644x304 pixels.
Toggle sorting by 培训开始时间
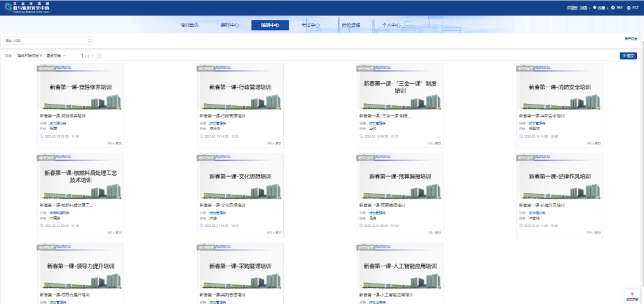pos(30,56)
